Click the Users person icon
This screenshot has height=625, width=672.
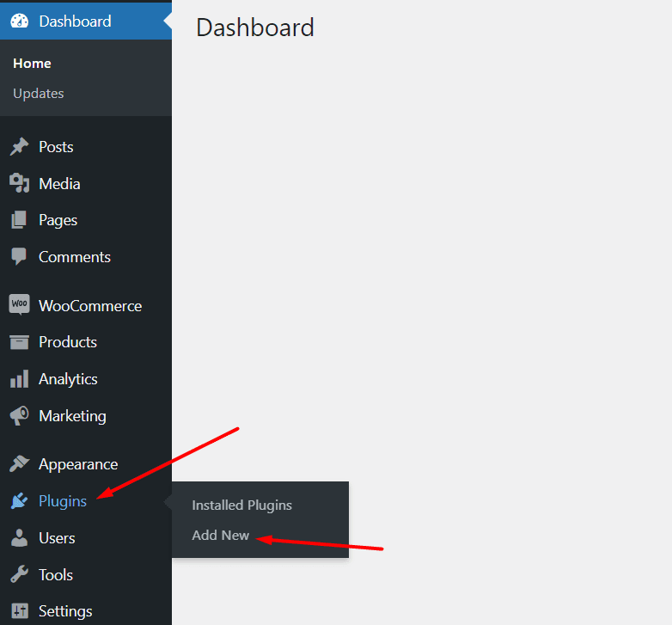point(19,538)
